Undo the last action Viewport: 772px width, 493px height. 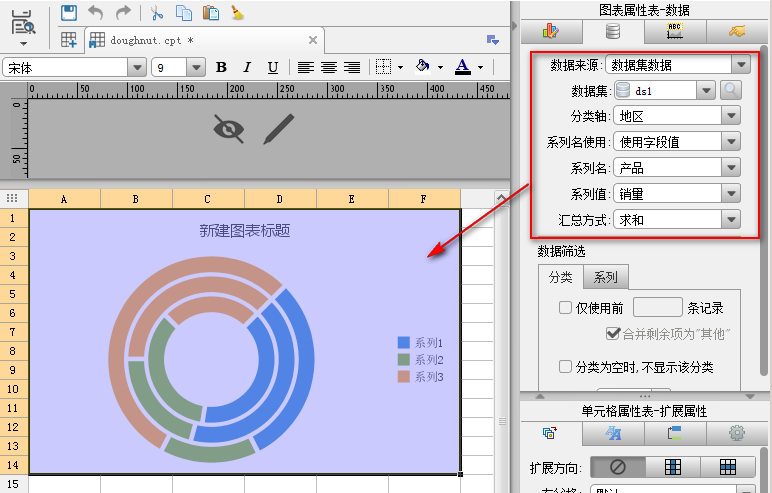click(96, 13)
